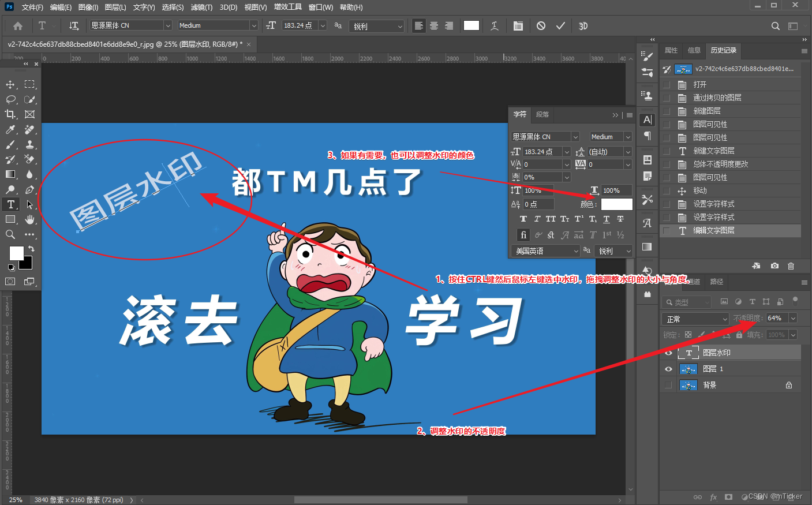The image size is (812, 505).
Task: Open leading (自动) dropdown in Character panel
Action: tap(628, 152)
